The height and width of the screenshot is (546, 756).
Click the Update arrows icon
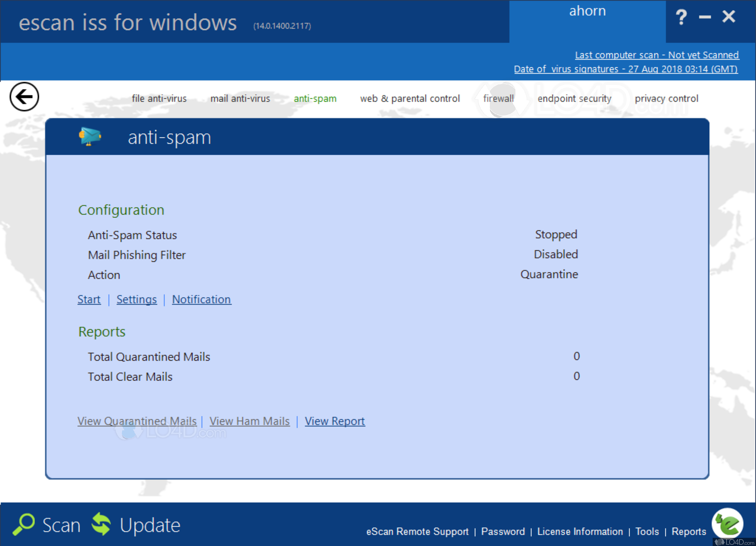(101, 524)
